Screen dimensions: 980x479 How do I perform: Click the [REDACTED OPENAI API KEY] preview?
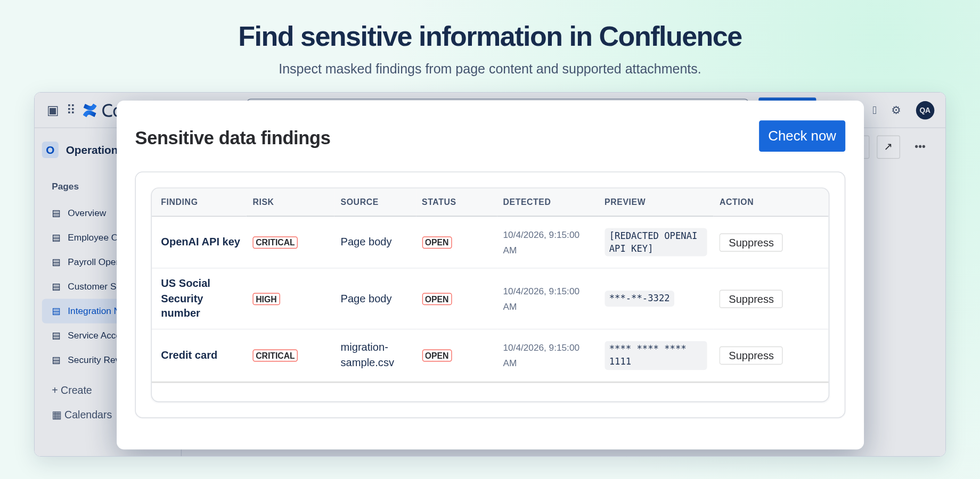pyautogui.click(x=656, y=242)
